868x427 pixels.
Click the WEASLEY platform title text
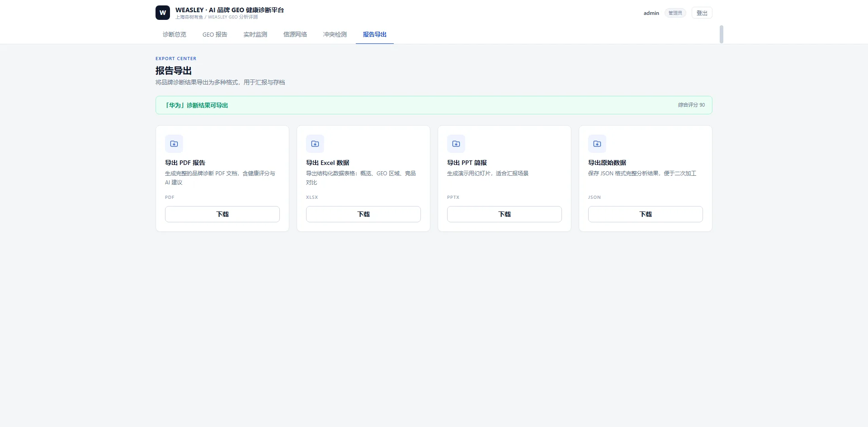click(x=230, y=10)
